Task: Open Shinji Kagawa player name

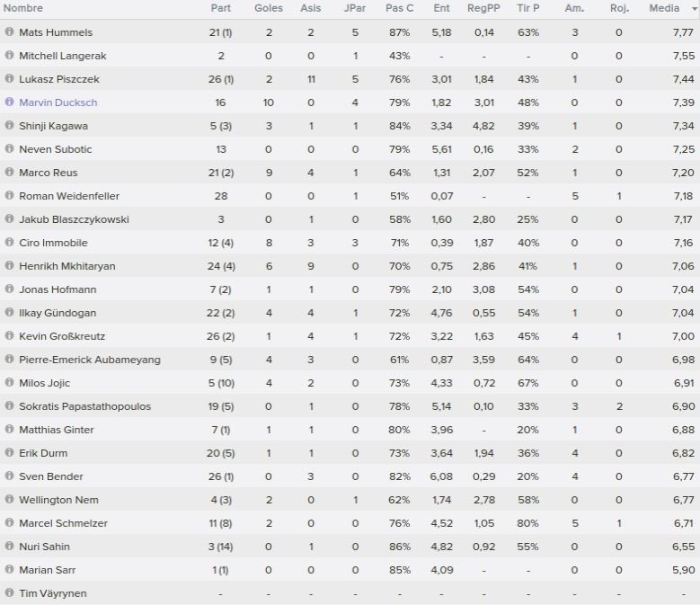Action: pos(53,126)
